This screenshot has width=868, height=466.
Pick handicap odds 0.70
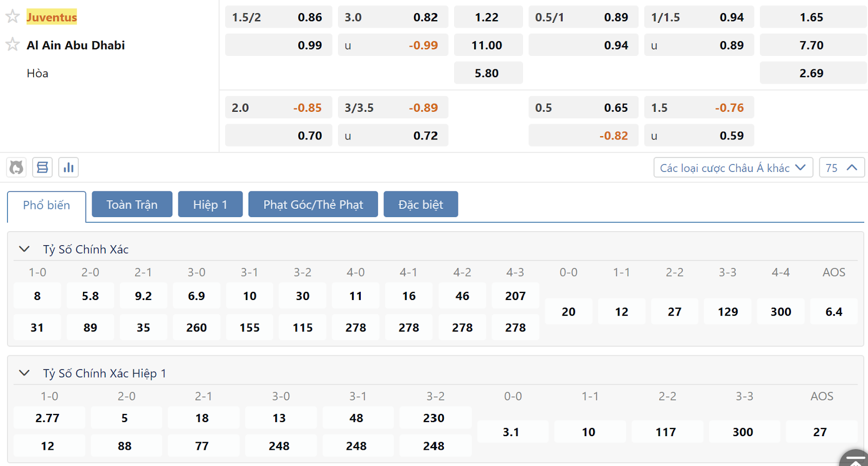[x=278, y=136]
